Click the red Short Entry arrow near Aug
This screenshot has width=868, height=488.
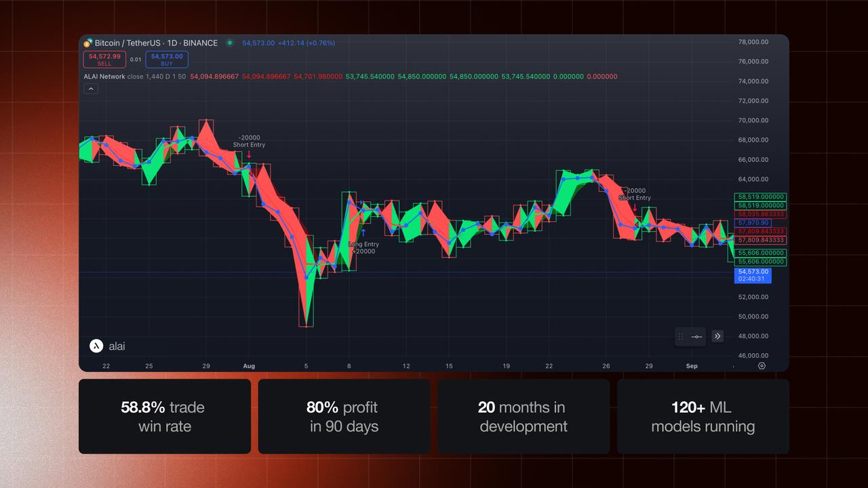pos(249,155)
